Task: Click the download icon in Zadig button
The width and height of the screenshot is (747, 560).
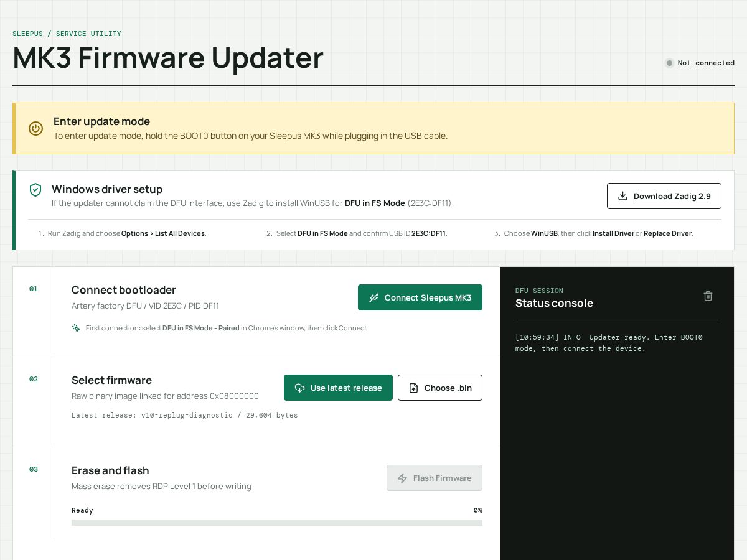Action: pos(622,196)
